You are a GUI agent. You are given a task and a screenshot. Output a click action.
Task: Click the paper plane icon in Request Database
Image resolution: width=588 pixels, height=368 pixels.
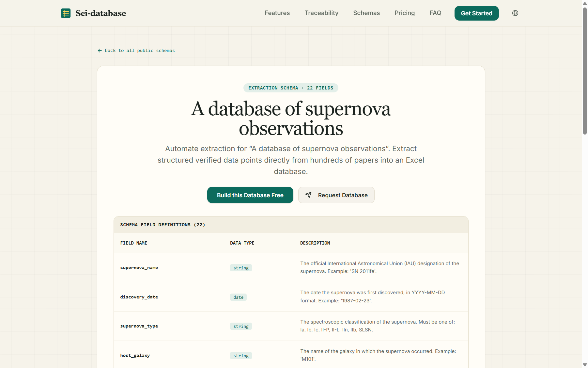(x=308, y=195)
